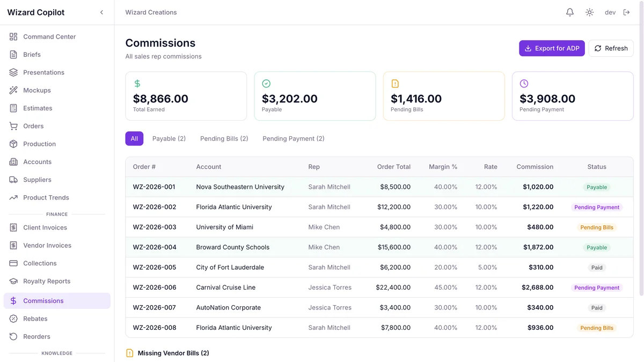Log out using the exit icon

click(x=626, y=12)
